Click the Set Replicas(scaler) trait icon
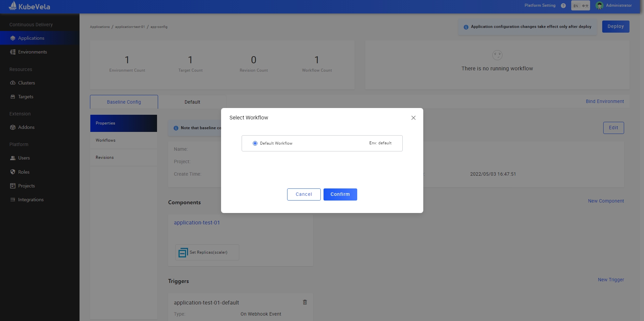The width and height of the screenshot is (644, 321). pos(183,252)
